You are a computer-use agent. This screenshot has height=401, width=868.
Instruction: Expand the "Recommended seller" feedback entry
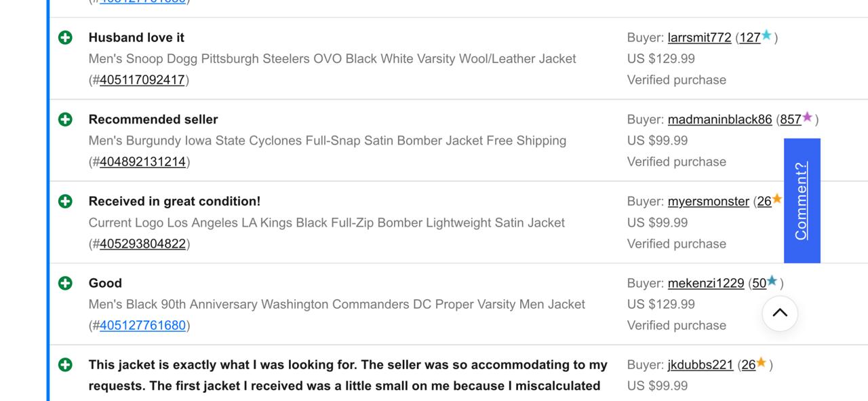(65, 119)
